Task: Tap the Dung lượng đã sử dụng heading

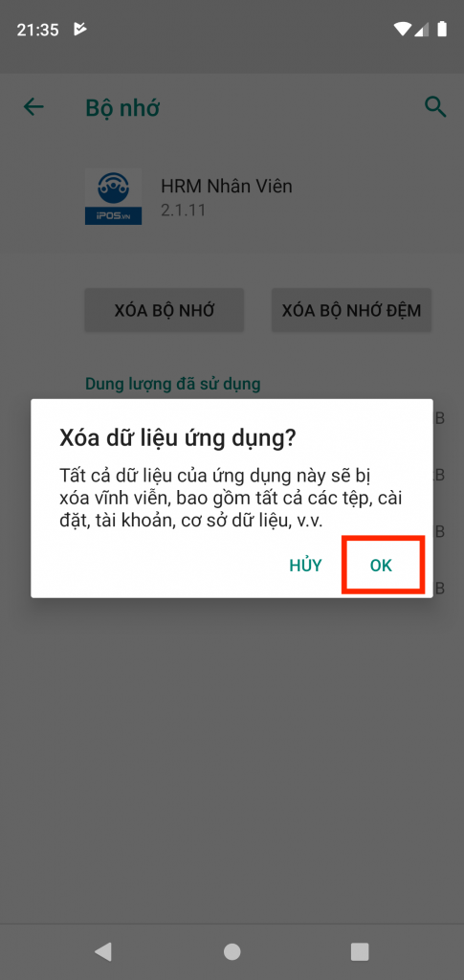Action: point(173,383)
